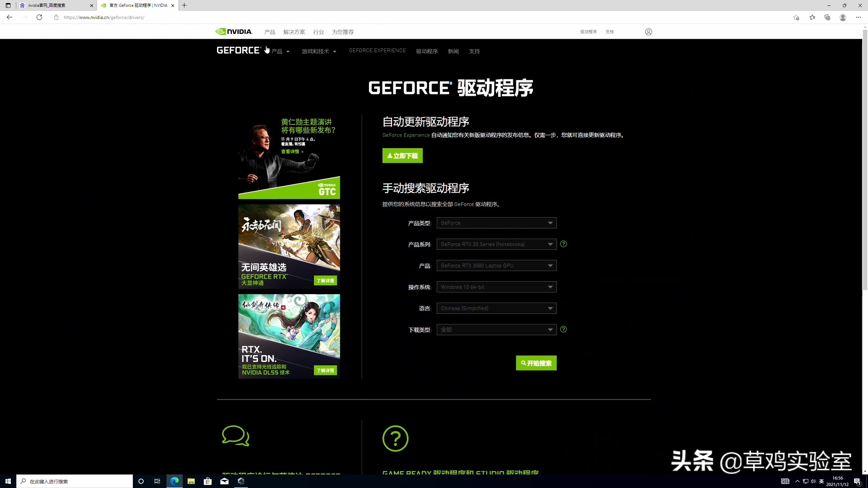Click the NVIDIA eye logo in the header
This screenshot has height=488, width=868.
(x=221, y=31)
